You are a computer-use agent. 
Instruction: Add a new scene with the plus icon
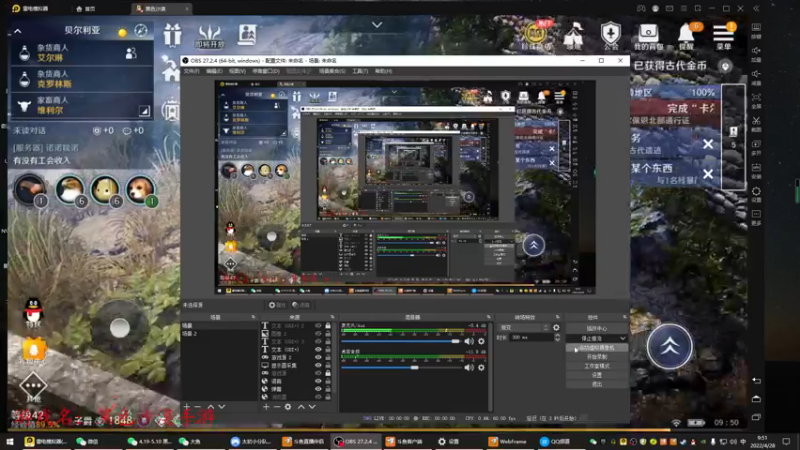[x=187, y=407]
